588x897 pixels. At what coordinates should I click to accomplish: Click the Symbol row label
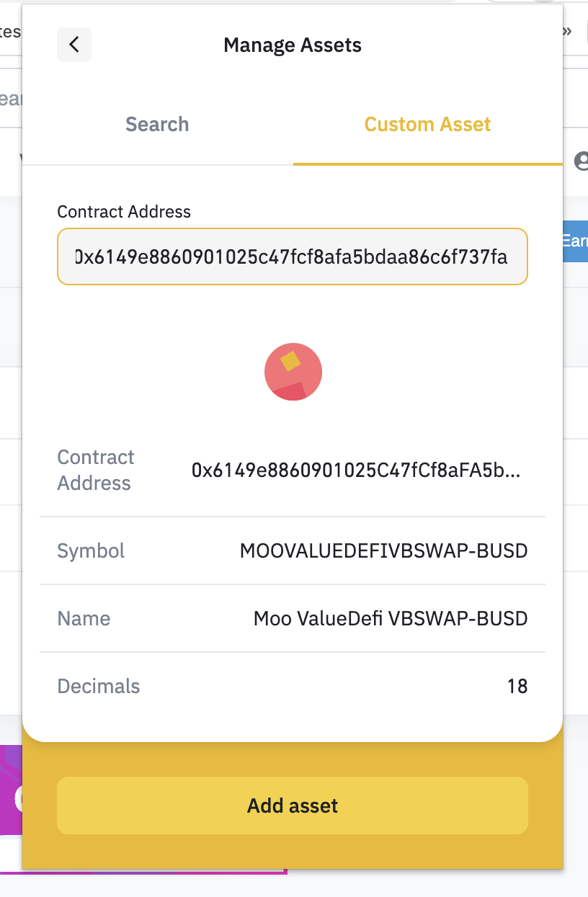click(x=91, y=551)
